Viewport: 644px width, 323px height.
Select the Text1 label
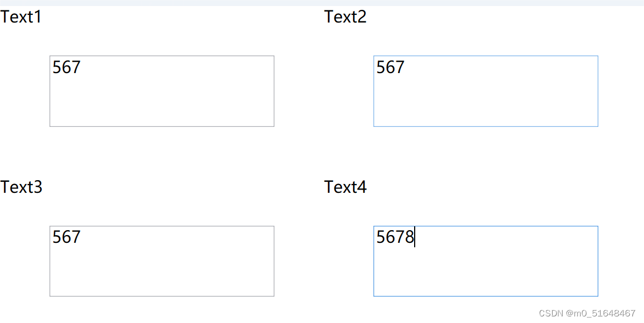(21, 16)
